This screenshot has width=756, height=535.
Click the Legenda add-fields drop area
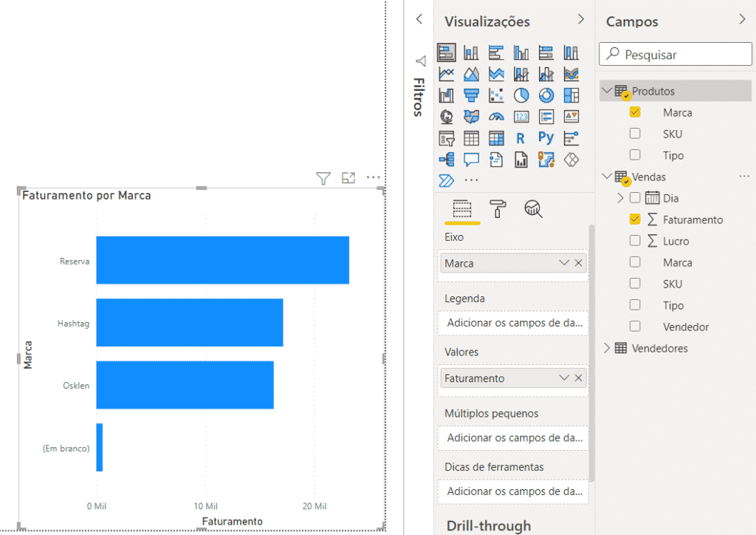click(514, 323)
